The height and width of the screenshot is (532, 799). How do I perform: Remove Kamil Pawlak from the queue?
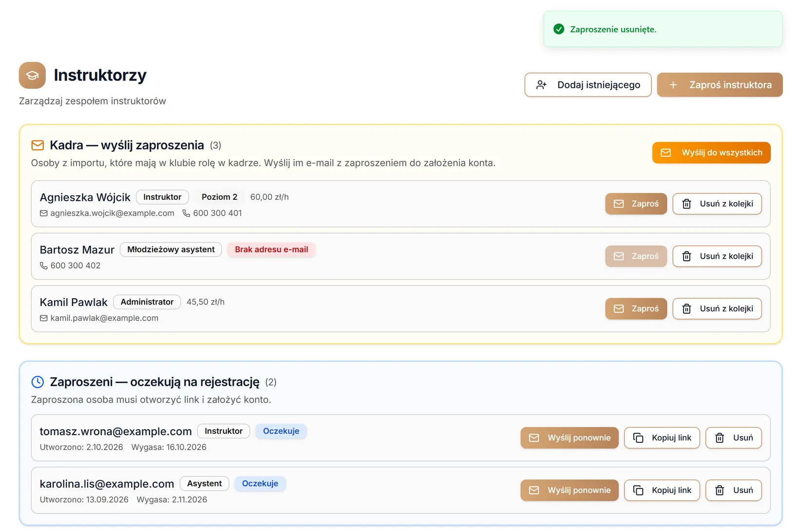click(717, 308)
